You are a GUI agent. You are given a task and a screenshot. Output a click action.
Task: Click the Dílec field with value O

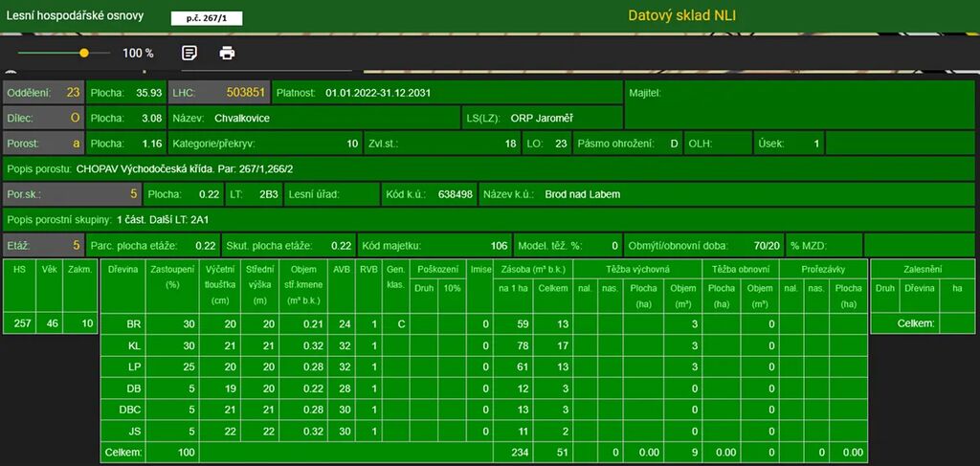click(x=43, y=118)
